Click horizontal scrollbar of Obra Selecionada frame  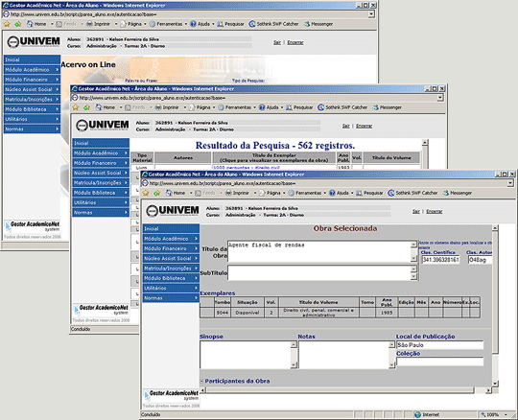pos(341,390)
